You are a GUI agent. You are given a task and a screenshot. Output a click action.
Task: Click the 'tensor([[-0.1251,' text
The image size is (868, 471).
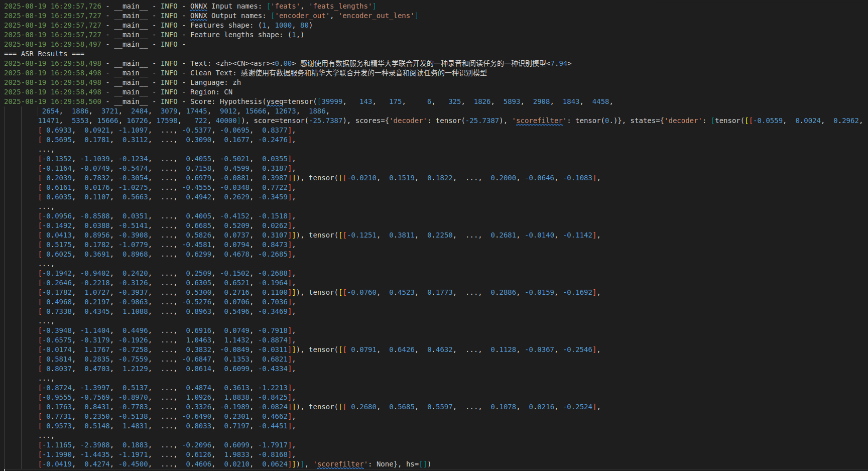coord(344,235)
